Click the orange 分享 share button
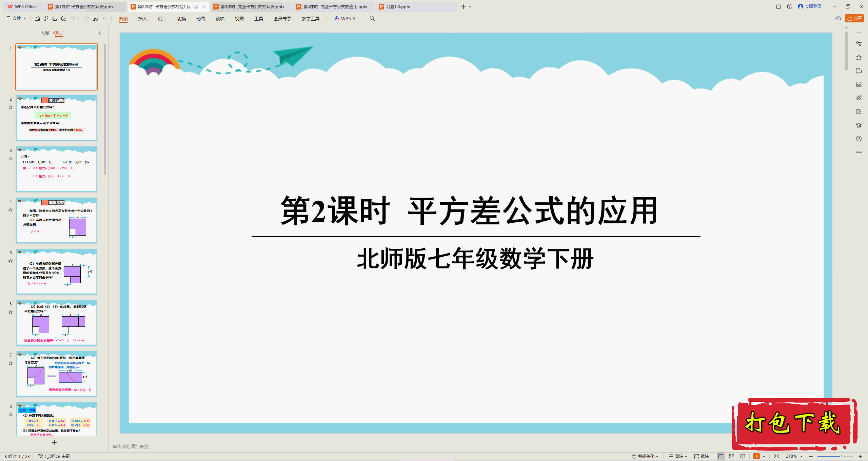868x461 pixels. 854,18
